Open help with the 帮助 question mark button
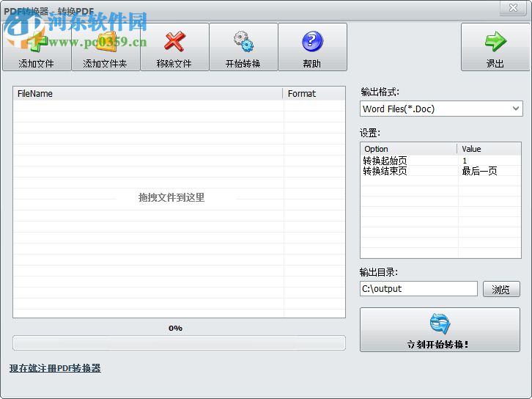The image size is (532, 399). pos(312,47)
